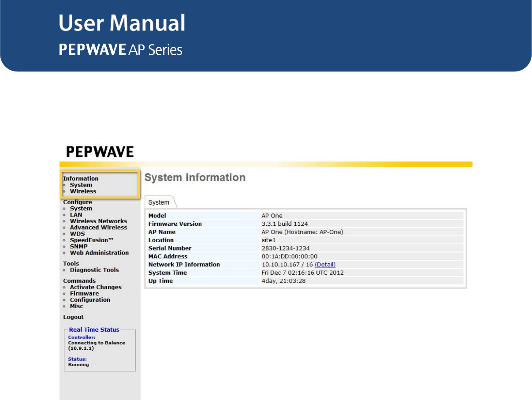Open Diagnostic Tools
Screen dimensions: 532x400
[94, 270]
